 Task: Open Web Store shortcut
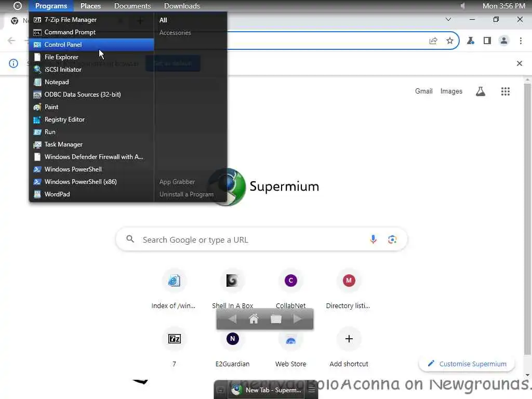pyautogui.click(x=291, y=348)
